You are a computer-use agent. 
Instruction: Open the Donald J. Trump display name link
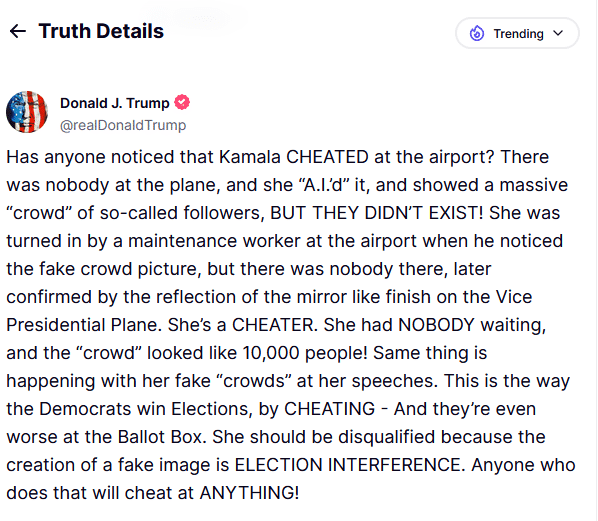(114, 103)
